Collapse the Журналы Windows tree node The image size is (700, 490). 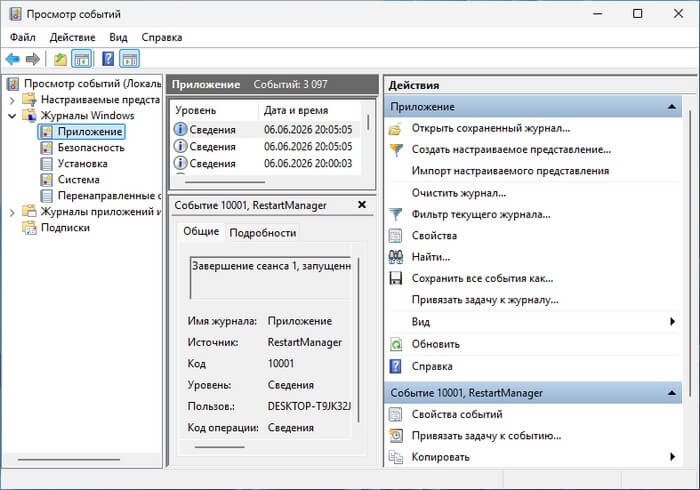click(12, 116)
